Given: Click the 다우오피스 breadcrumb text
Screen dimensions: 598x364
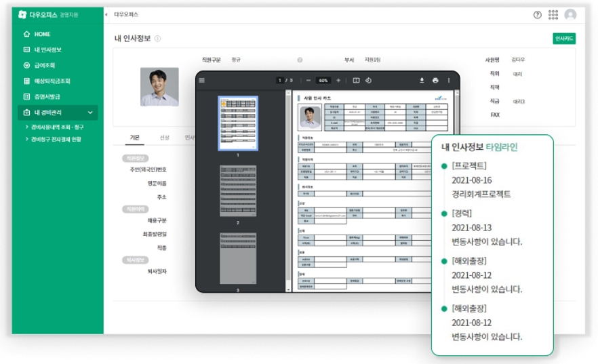Looking at the screenshot, I should [x=126, y=14].
